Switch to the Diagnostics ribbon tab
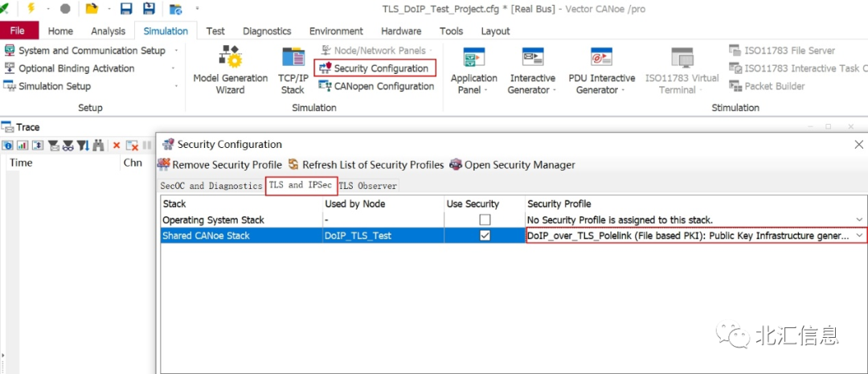This screenshot has width=868, height=374. (267, 31)
